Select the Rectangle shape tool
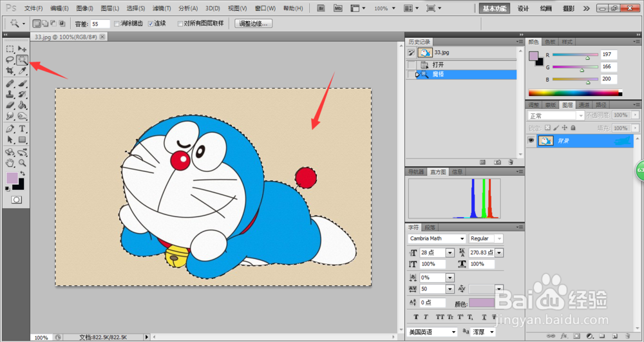Viewport: 644px width, 342px height. pyautogui.click(x=22, y=140)
